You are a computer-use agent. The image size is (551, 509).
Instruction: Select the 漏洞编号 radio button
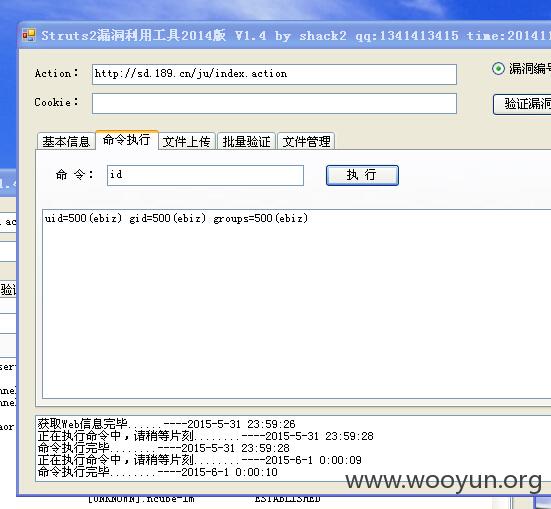point(498,69)
